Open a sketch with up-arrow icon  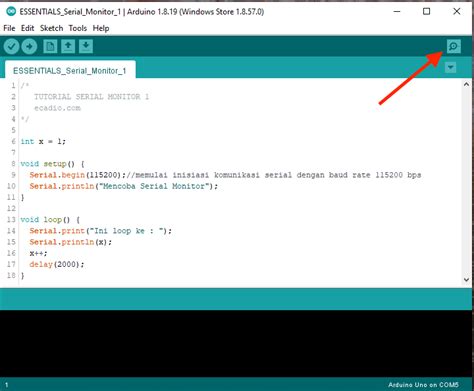tap(68, 46)
